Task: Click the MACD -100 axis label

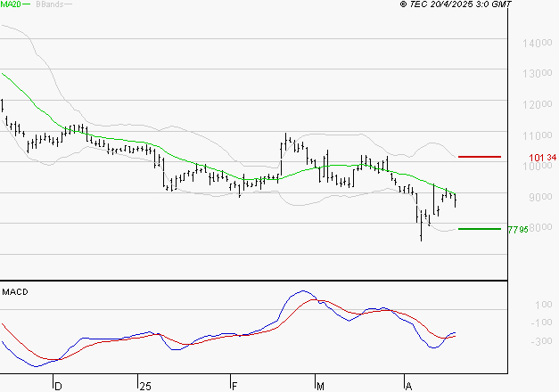Action: (x=541, y=323)
